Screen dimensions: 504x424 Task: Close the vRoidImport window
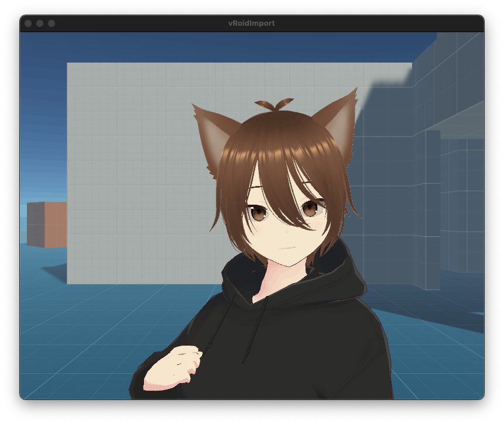pos(28,23)
